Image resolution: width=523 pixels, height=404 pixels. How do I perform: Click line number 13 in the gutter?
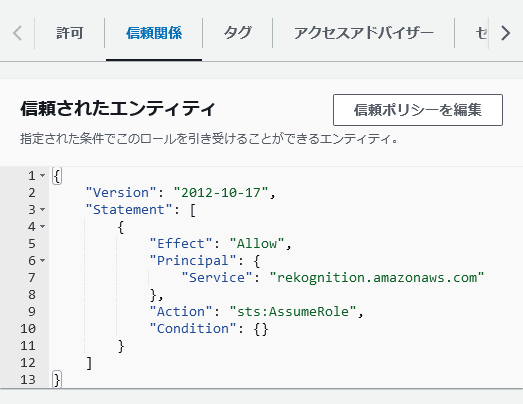pyautogui.click(x=28, y=380)
